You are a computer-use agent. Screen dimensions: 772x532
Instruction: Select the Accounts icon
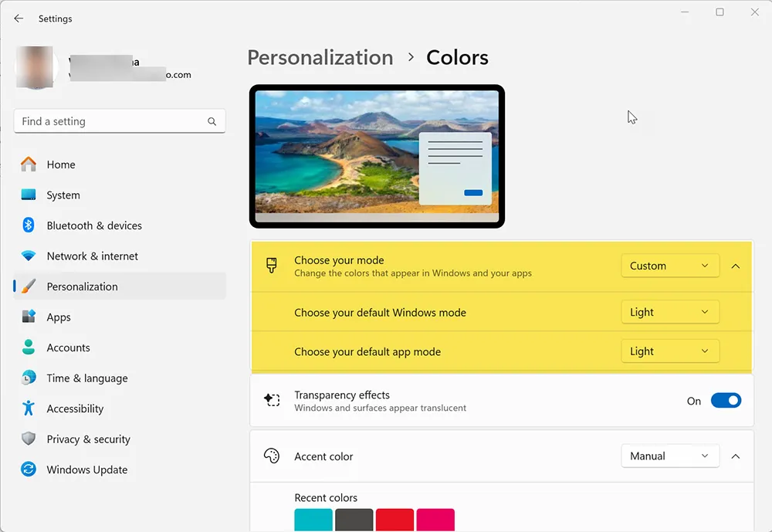(x=29, y=347)
